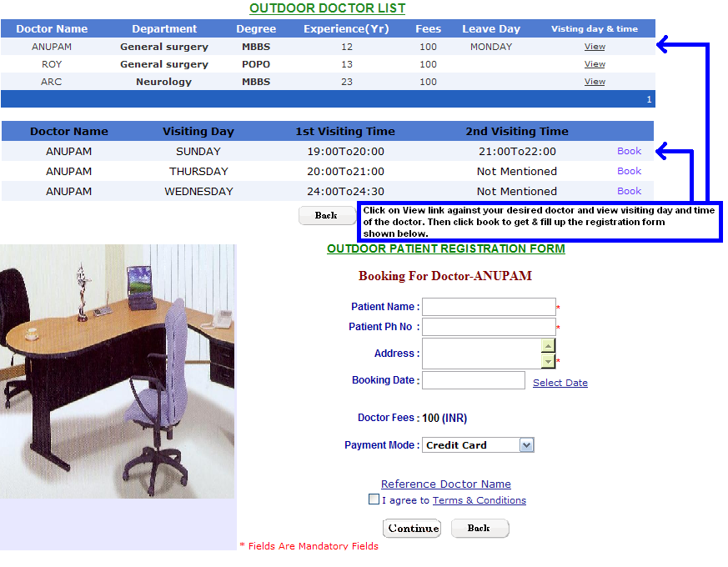Click Doctor Fees 100 (INR) value

coord(444,418)
